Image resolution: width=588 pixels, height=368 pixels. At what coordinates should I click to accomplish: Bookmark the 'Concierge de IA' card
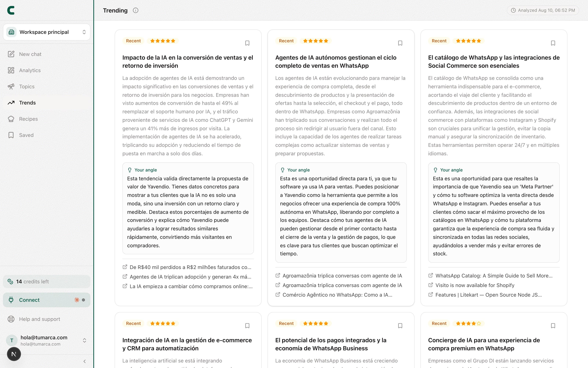pyautogui.click(x=553, y=326)
